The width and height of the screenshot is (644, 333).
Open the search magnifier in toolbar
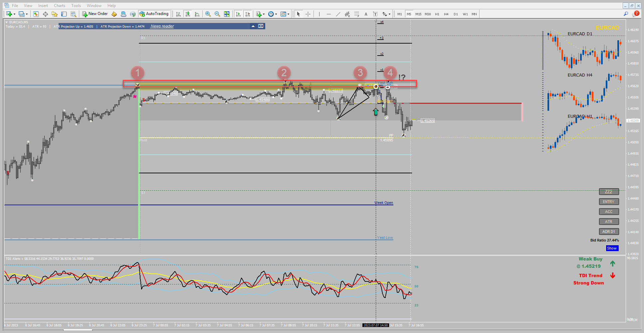pos(626,14)
